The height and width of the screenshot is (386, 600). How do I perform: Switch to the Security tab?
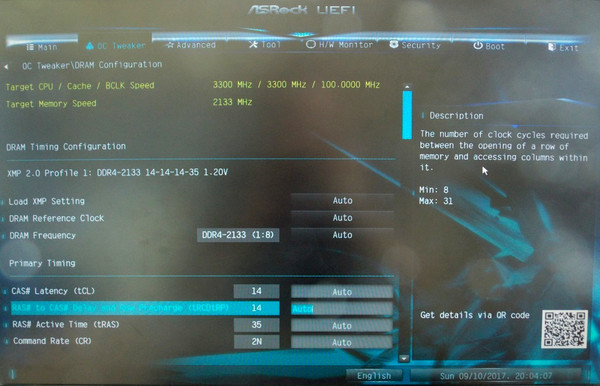415,45
